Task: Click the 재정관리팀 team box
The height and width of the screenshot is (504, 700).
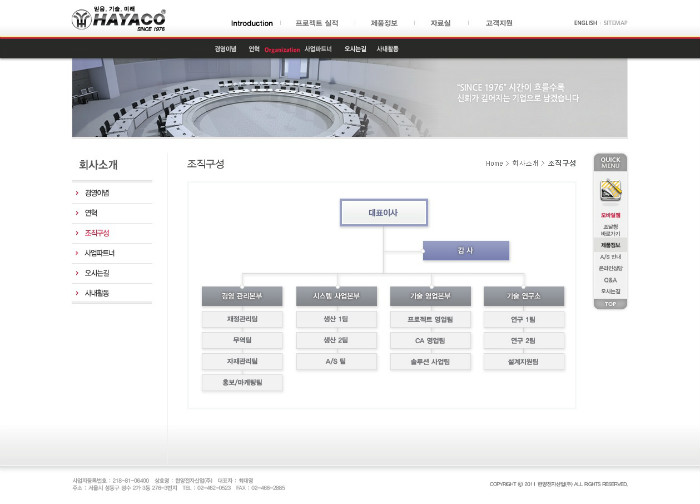Action: click(242, 319)
